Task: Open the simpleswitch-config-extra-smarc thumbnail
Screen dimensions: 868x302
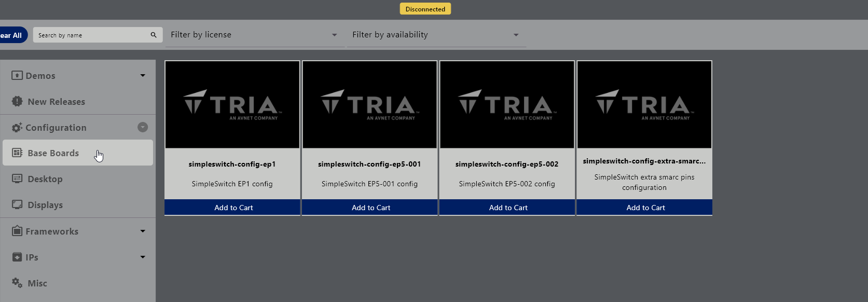Action: [644, 104]
